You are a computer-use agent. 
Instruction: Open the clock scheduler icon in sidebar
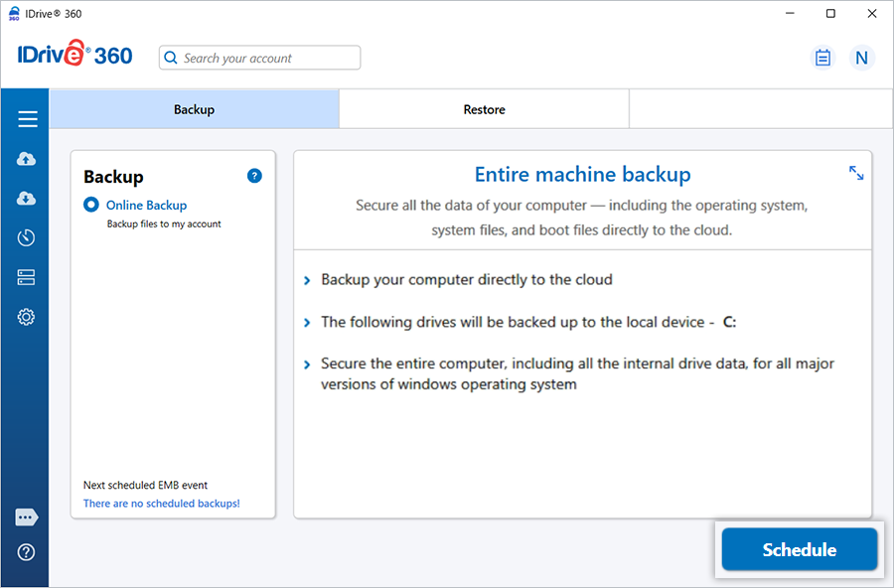27,237
